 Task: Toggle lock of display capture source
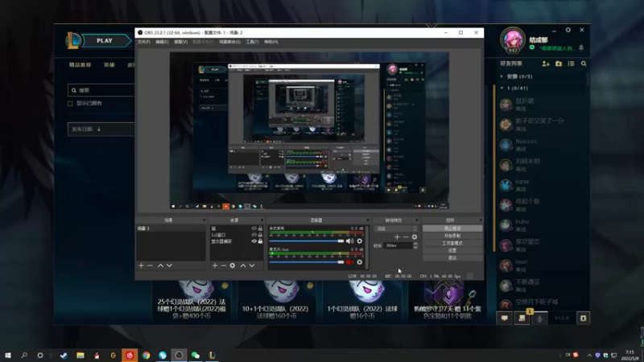[x=260, y=241]
